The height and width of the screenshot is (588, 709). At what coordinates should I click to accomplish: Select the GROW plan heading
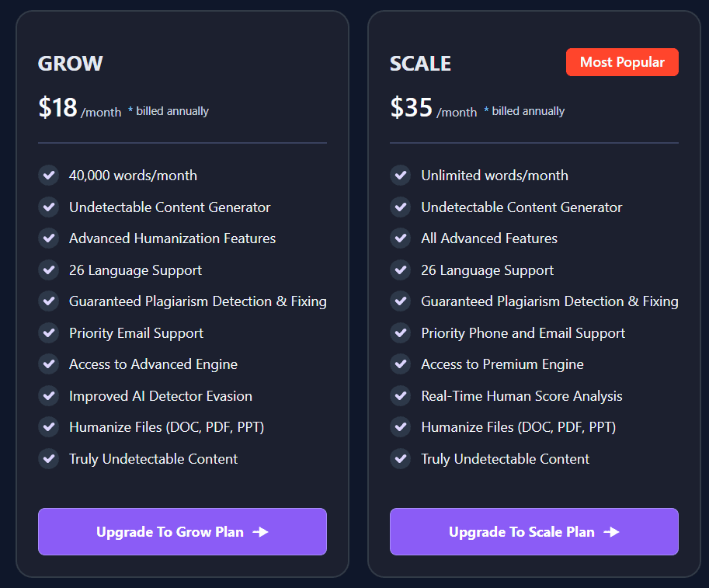coord(71,64)
